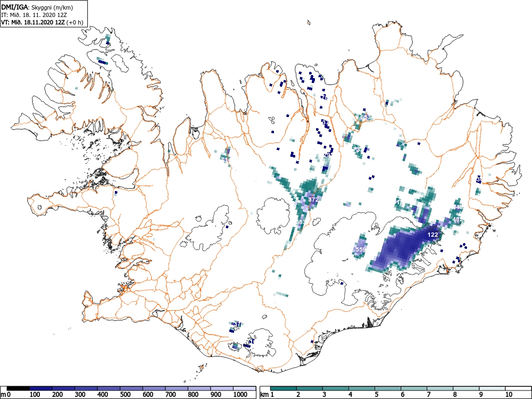Screen dimensions: 532x399
Task: Click the 9–10 km white legend segment
Action: (492, 388)
